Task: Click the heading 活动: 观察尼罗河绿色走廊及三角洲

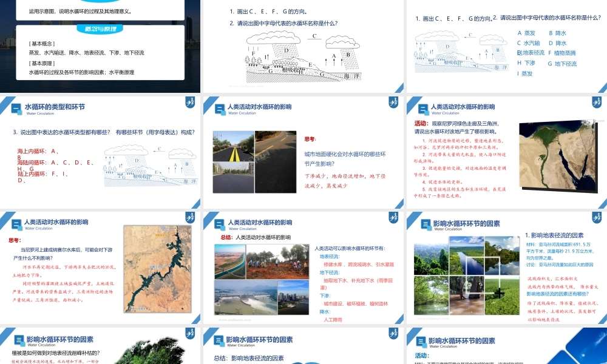Action: (x=457, y=123)
